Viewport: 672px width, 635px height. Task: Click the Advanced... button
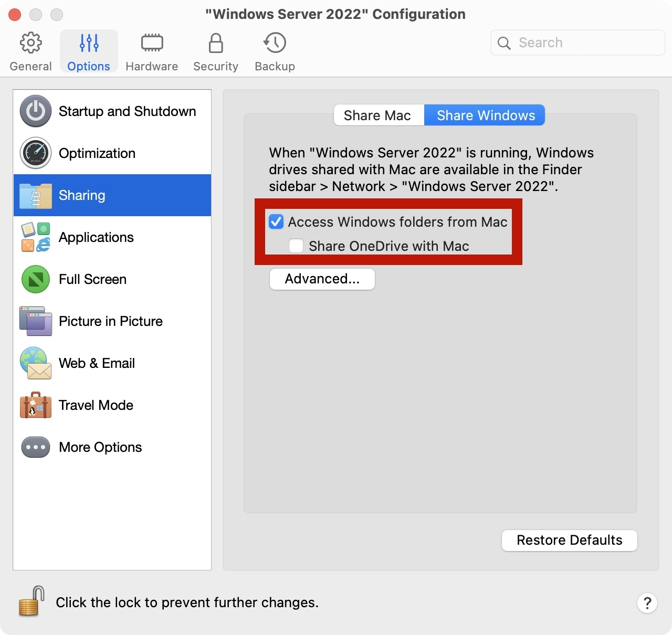[322, 279]
